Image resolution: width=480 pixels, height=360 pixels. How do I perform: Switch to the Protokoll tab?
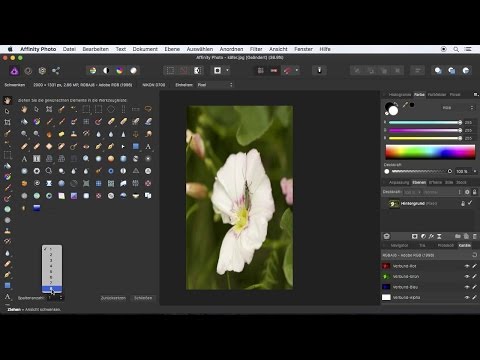(x=446, y=245)
